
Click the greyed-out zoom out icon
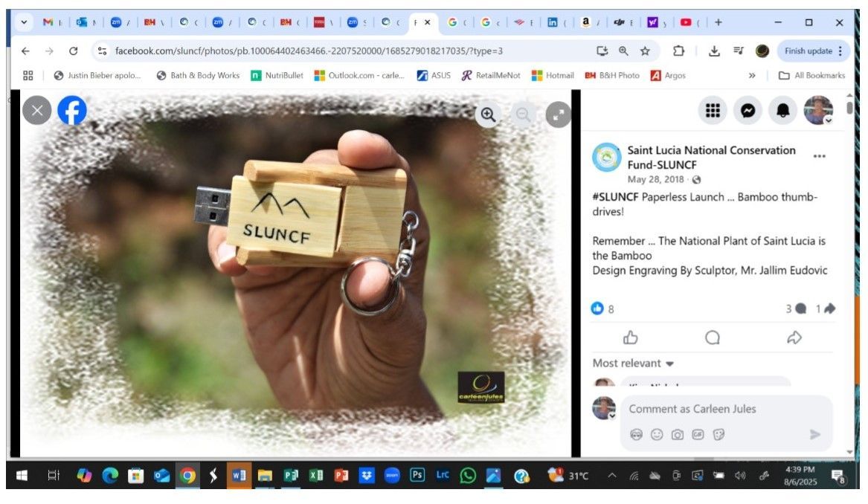coord(523,114)
